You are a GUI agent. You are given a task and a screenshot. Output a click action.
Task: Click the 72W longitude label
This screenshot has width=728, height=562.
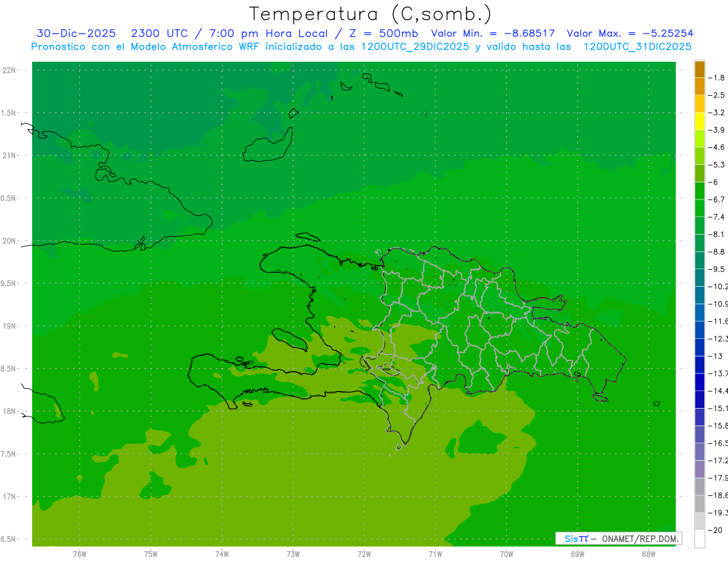(364, 554)
